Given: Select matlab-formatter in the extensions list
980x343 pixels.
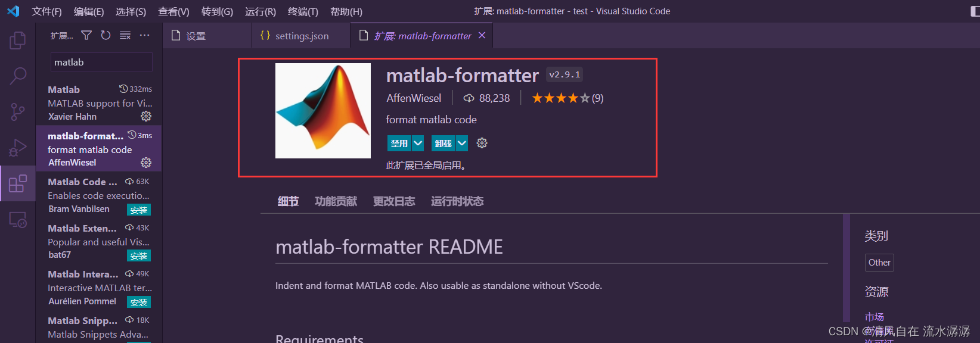Looking at the screenshot, I should [x=98, y=148].
